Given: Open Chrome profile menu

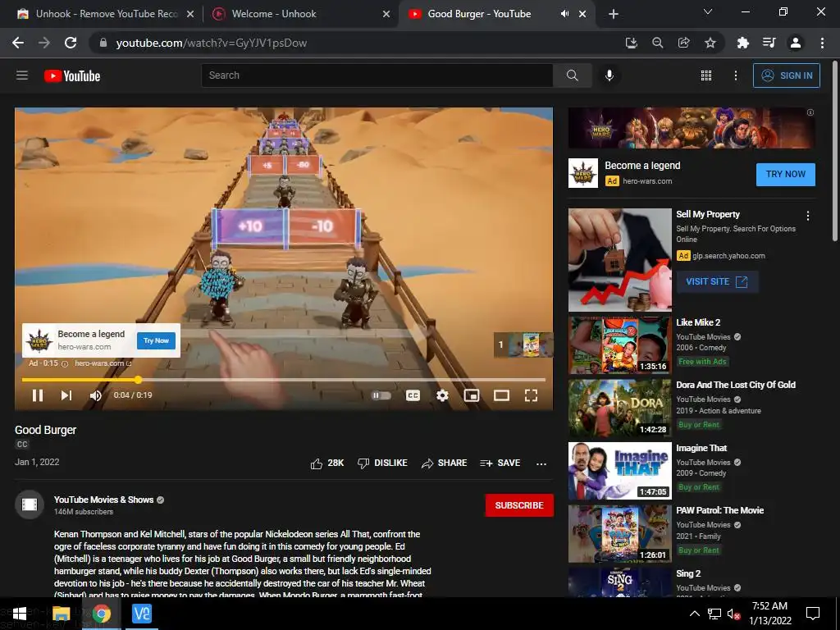Looking at the screenshot, I should coord(796,43).
